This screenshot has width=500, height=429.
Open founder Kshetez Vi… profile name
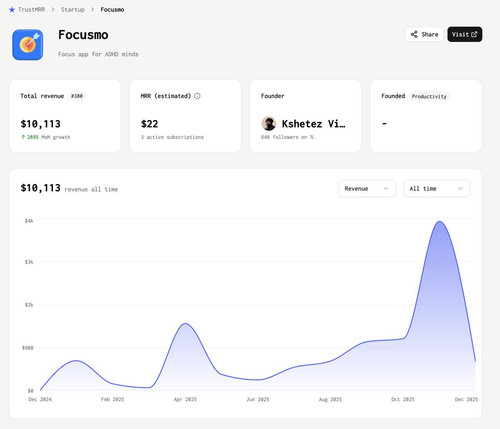pos(313,124)
